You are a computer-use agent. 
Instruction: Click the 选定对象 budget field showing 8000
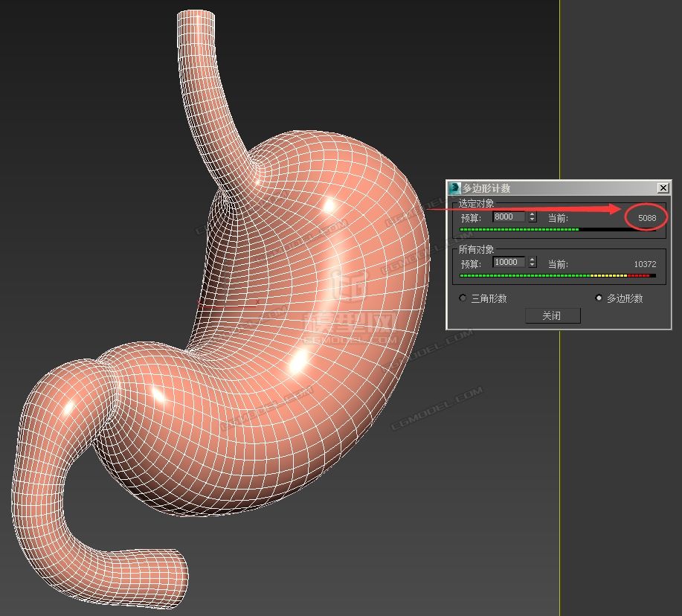tap(509, 217)
